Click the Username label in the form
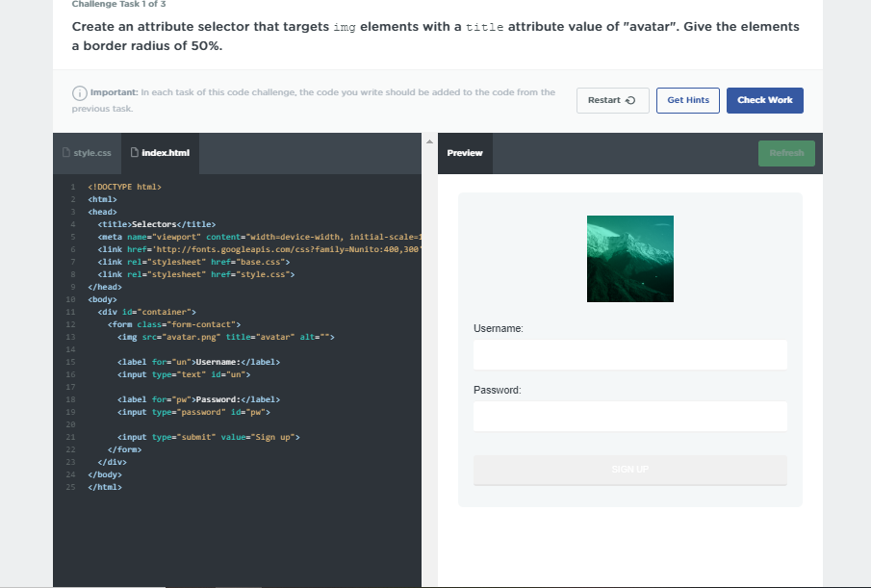871x588 pixels. (x=499, y=329)
